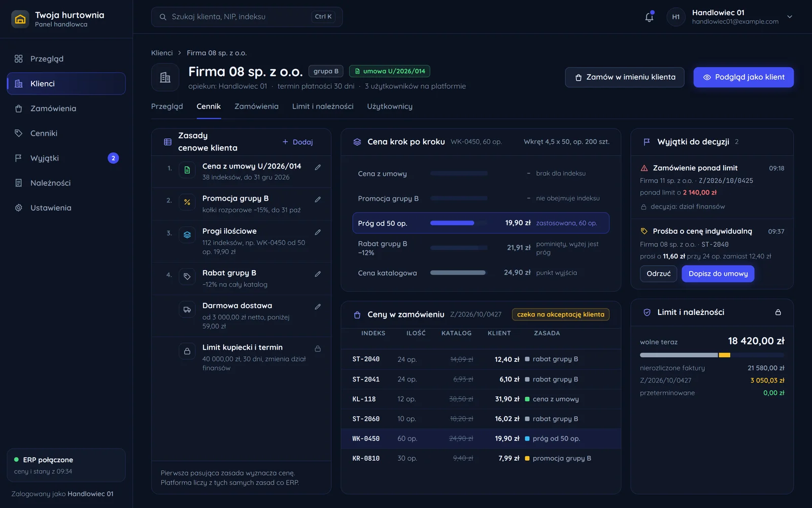Click the Szukaj klienta search field
This screenshot has height=508, width=812.
coord(247,17)
